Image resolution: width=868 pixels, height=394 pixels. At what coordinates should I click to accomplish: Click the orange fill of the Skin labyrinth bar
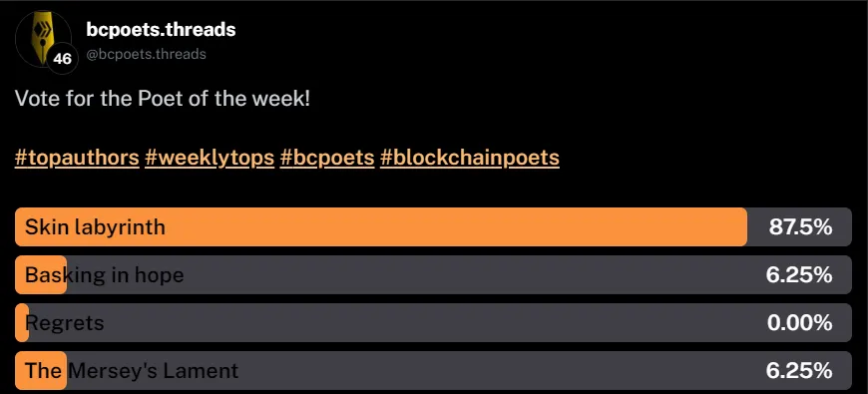(x=381, y=226)
